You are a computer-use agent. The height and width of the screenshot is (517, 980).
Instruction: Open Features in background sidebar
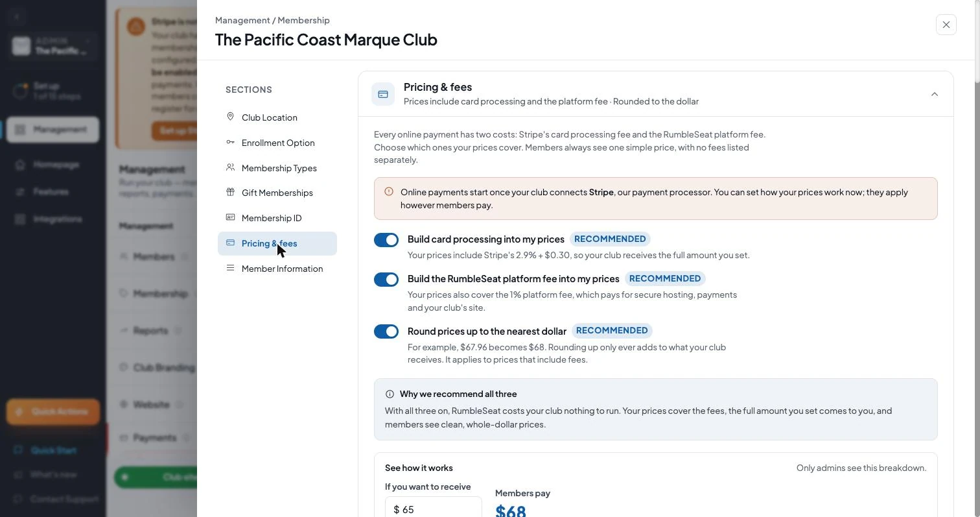point(53,192)
